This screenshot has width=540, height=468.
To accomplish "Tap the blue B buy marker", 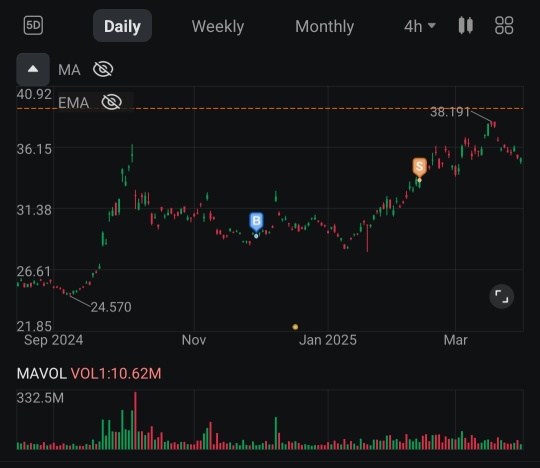I will (256, 221).
